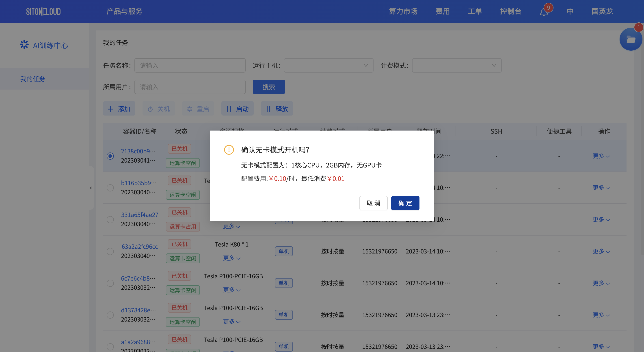Switch language with the 中 item

(x=570, y=11)
